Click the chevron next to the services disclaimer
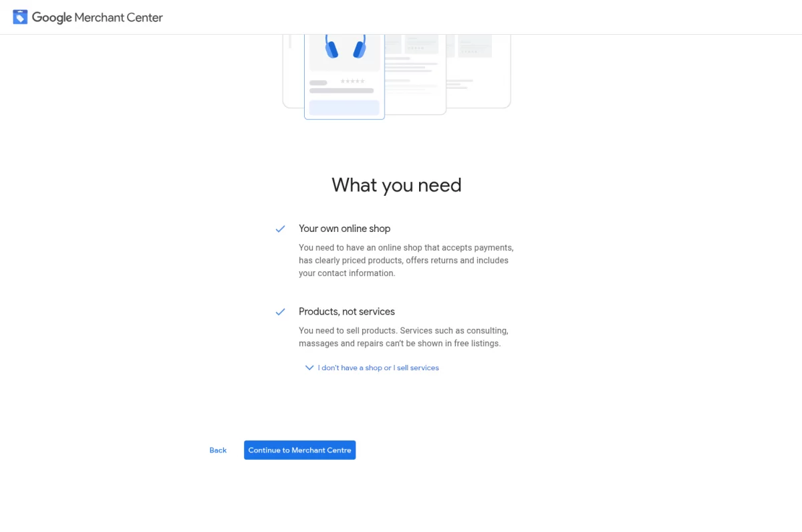The image size is (802, 532). 309,368
